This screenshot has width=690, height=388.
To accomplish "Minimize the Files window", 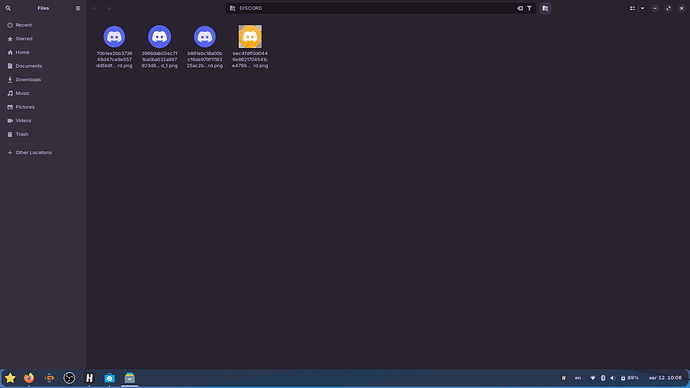I will tap(655, 8).
